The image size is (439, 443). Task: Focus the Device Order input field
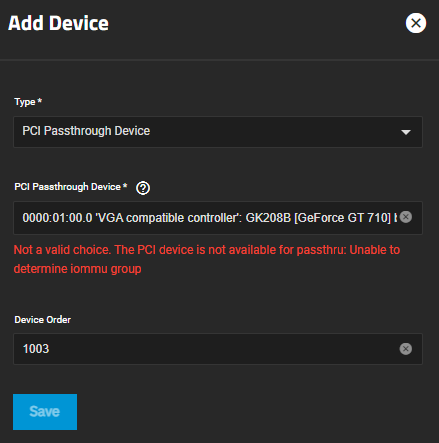218,349
